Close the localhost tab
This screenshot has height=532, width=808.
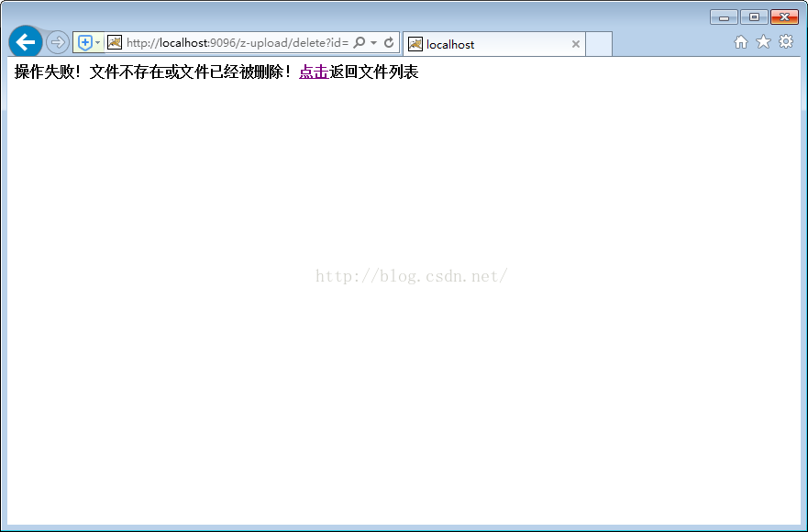click(576, 44)
